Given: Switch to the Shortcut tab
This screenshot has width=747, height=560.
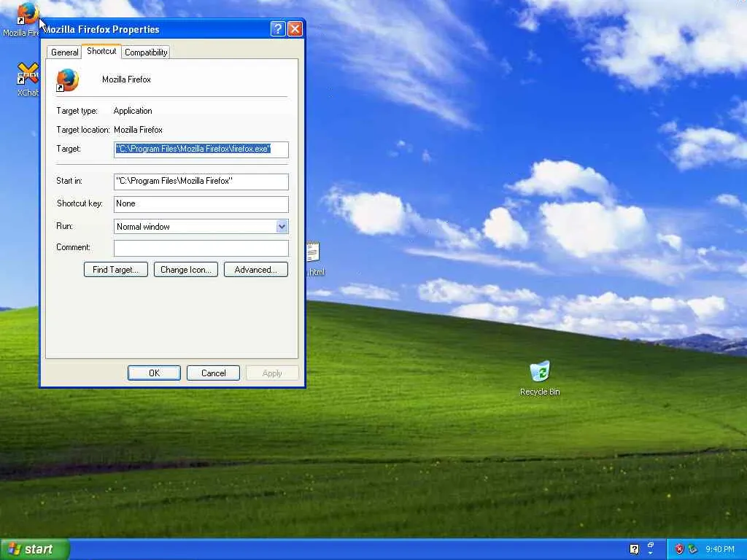Looking at the screenshot, I should pyautogui.click(x=101, y=51).
